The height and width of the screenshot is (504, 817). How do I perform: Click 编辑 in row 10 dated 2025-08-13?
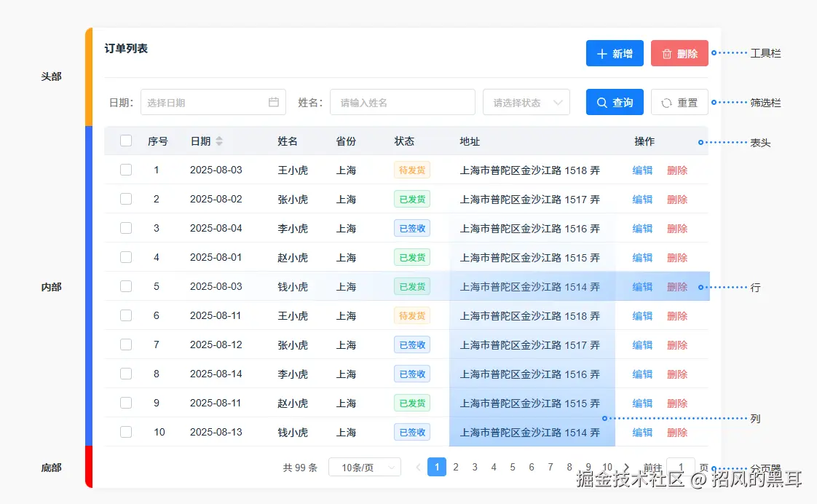pyautogui.click(x=642, y=433)
